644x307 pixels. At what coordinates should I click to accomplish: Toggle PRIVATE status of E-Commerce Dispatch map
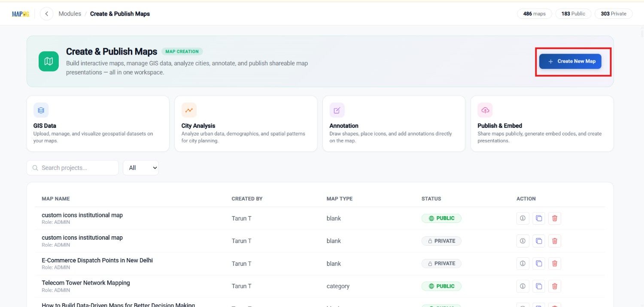(441, 263)
